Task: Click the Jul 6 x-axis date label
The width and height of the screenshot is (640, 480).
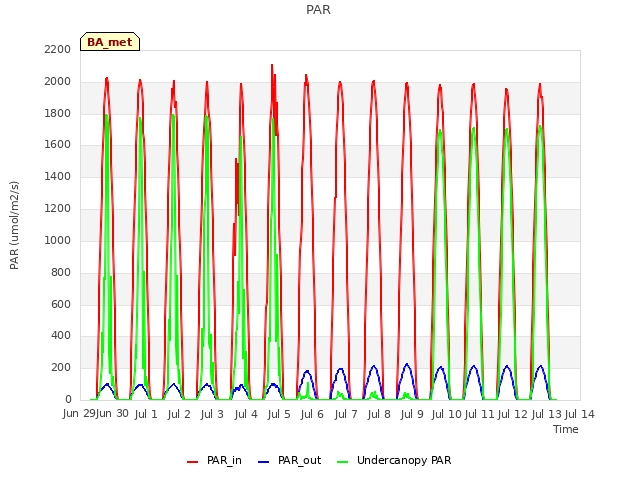Action: point(312,414)
